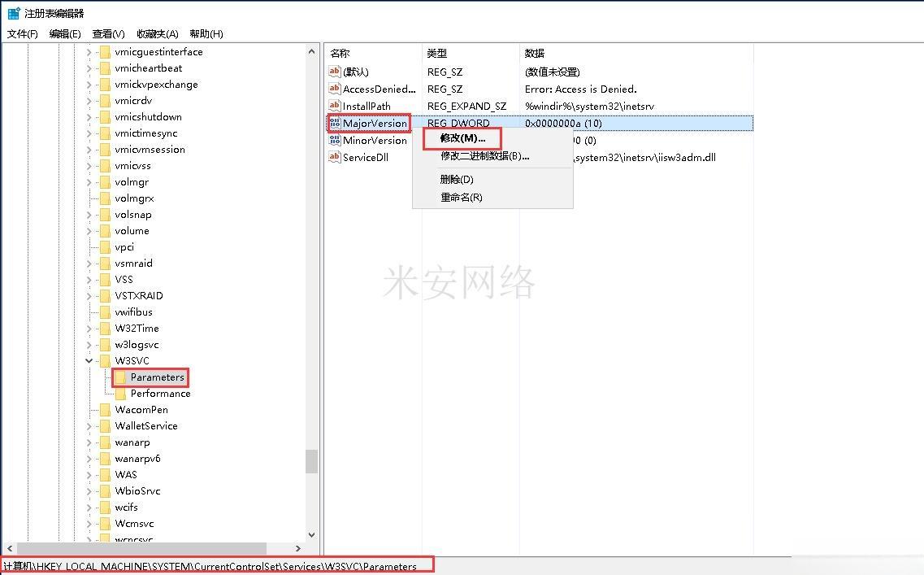Choose 修改(M)... in context menu

pos(463,138)
